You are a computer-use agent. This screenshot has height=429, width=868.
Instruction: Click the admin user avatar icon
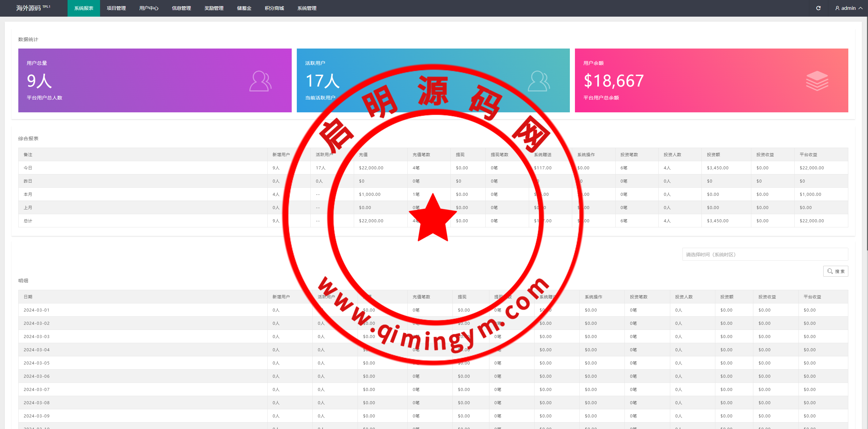point(837,8)
